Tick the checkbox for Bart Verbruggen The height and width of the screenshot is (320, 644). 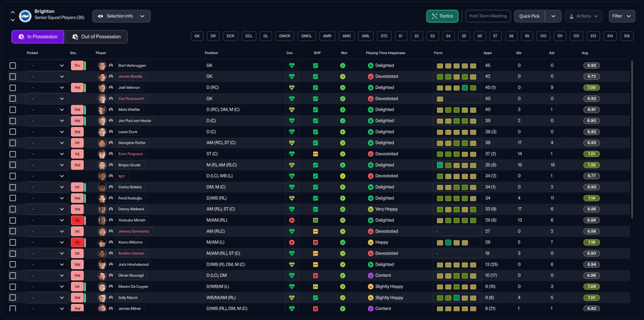click(13, 65)
